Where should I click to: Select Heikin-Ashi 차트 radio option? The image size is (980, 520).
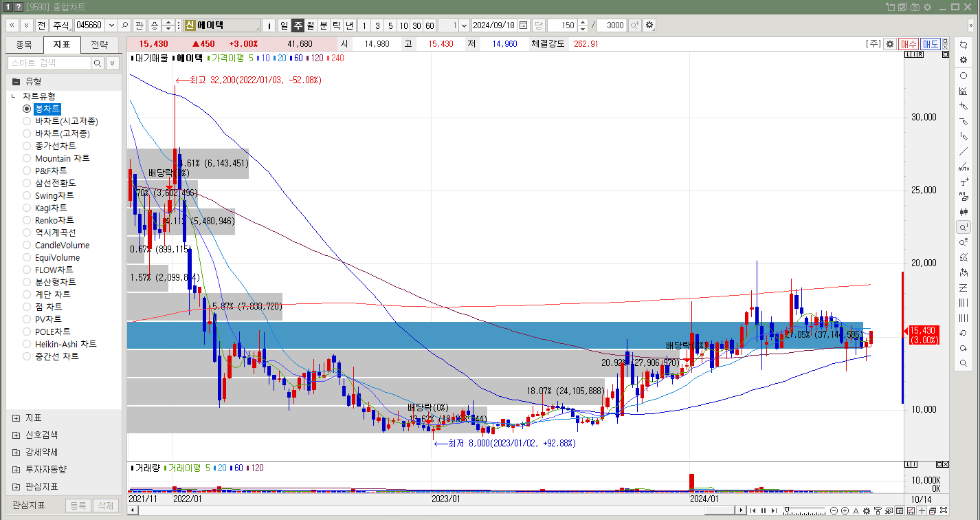(x=27, y=344)
